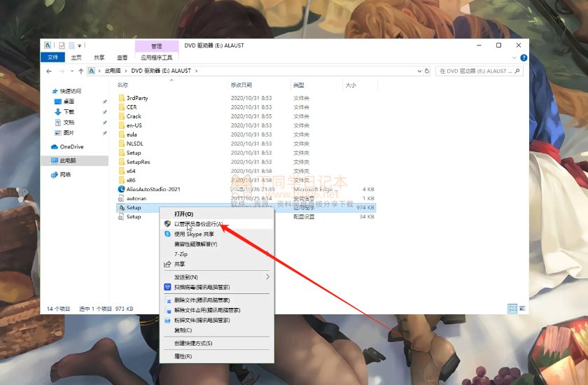Open quick access toolbar customize dropdown
Screen dimensions: 588x385
point(80,45)
